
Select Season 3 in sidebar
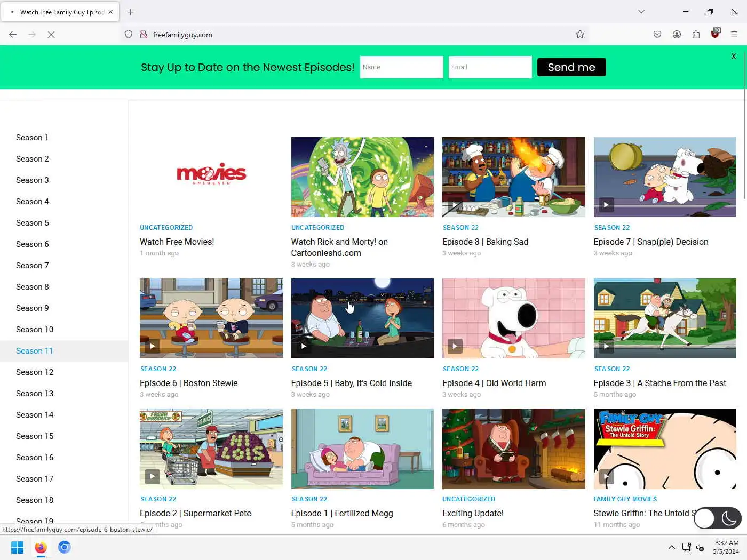pos(33,180)
